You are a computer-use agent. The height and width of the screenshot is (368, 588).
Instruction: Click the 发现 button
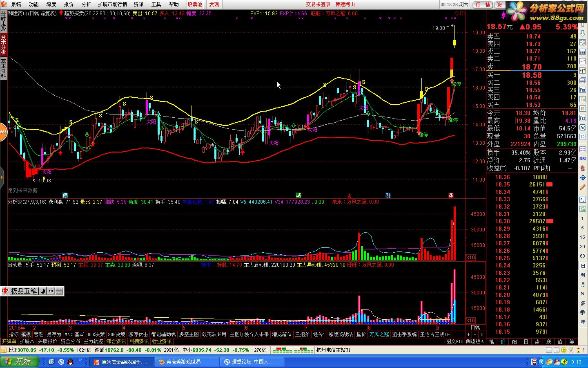coord(214,4)
